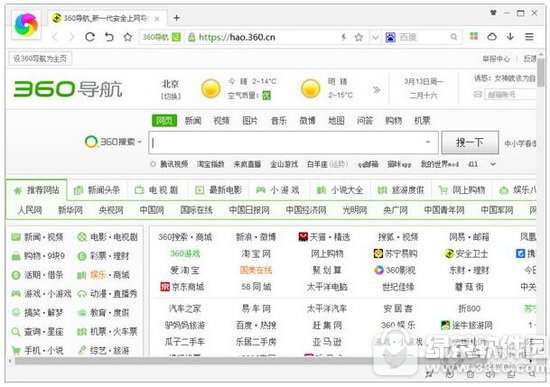Click tomorrow's sunny weather icon

point(310,88)
